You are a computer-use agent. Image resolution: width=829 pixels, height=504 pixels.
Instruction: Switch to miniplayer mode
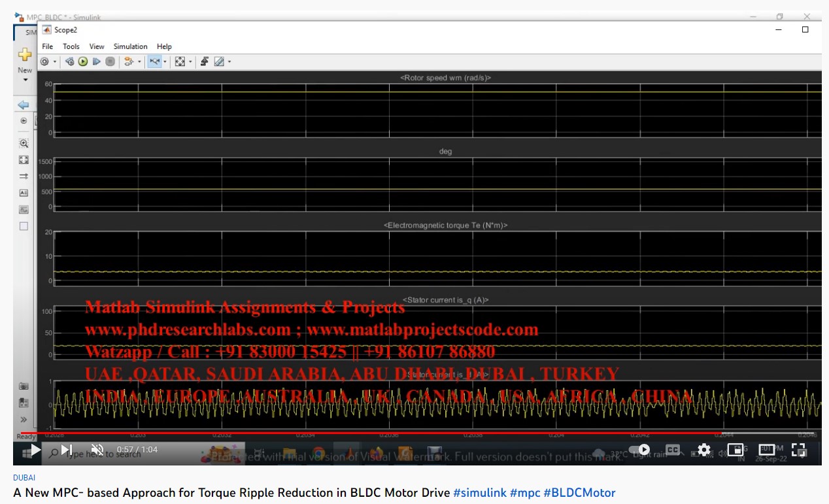coord(736,450)
